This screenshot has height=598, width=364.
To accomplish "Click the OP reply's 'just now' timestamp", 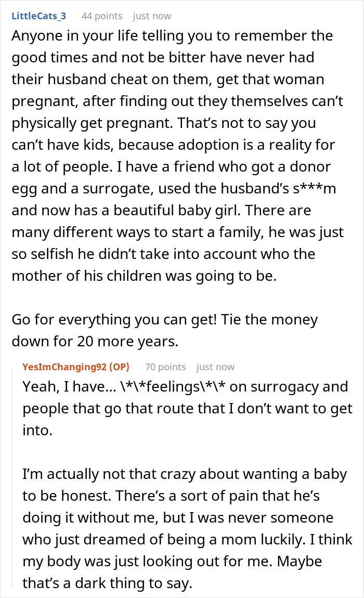I will pyautogui.click(x=215, y=367).
